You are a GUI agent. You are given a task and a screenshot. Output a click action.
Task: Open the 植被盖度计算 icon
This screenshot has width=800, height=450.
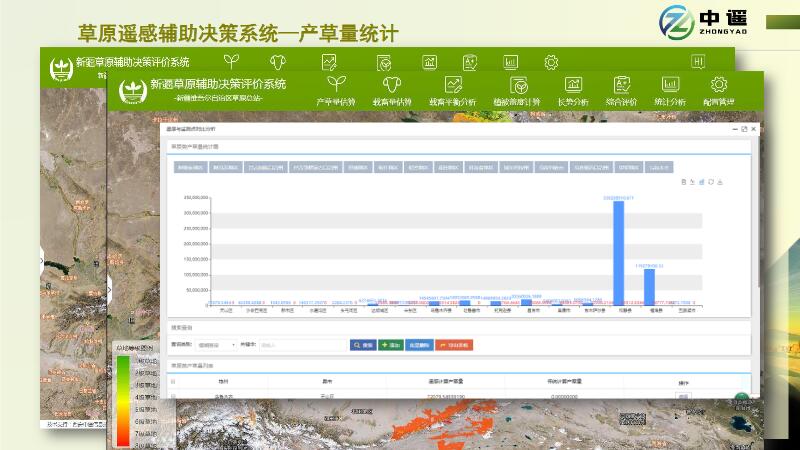point(517,86)
